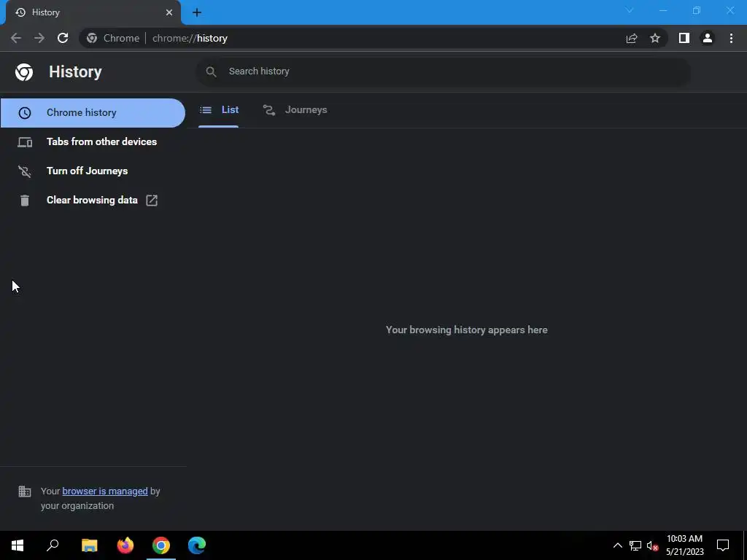Switch to the Journeys tab
Viewport: 747px width, 560px height.
click(x=295, y=110)
